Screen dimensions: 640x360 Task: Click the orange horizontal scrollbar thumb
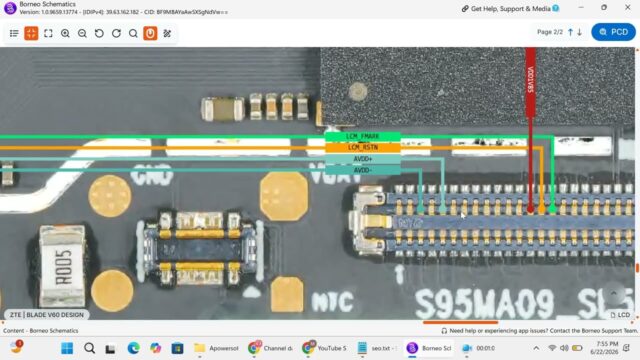460,322
